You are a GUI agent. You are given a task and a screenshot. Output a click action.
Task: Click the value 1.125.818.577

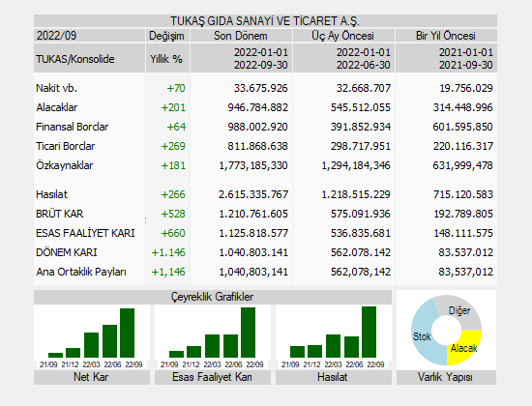tap(253, 233)
